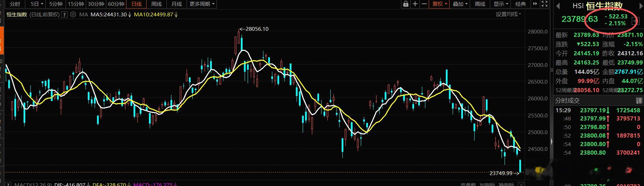644x186 pixels.
Task: Select trade row priced 23800.08
Action: (x=598, y=136)
